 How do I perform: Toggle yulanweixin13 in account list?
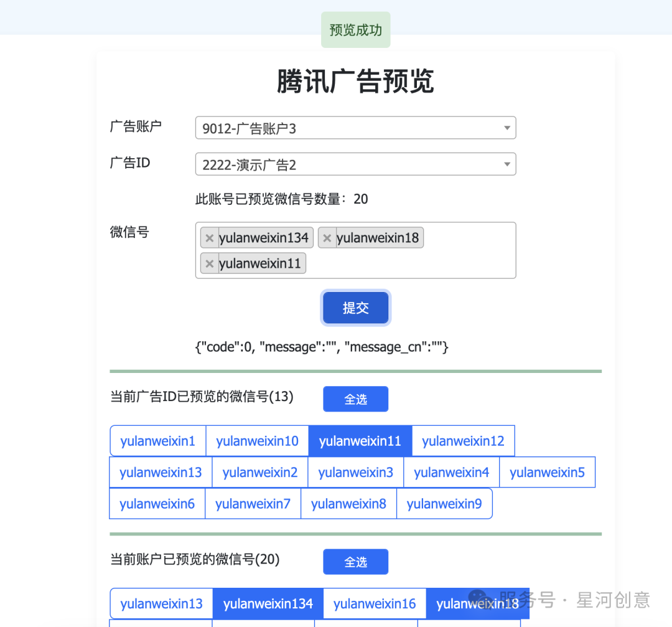161,603
